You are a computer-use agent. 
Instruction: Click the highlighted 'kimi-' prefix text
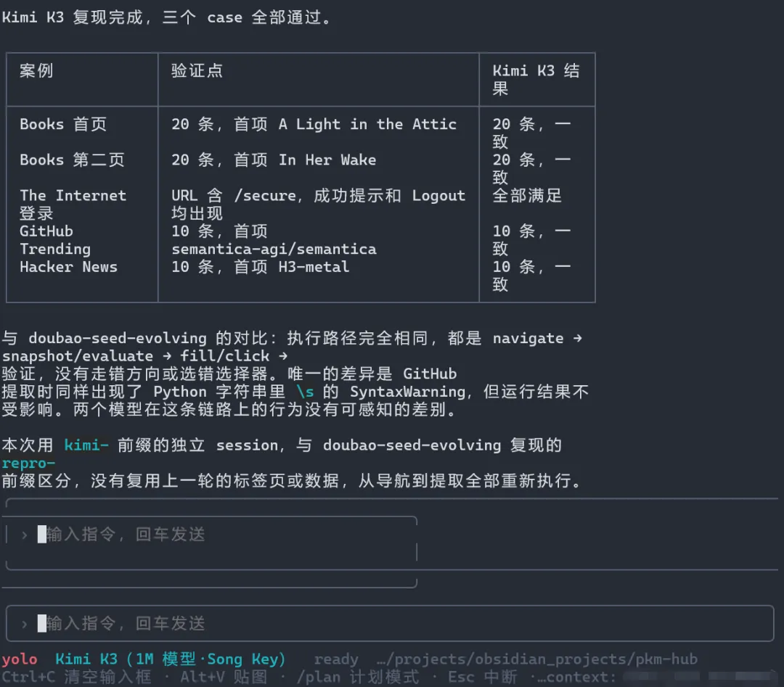86,445
